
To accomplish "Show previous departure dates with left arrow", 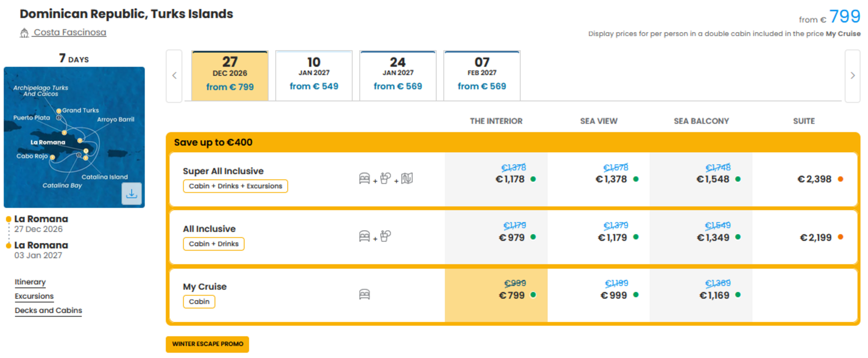I will pos(174,76).
